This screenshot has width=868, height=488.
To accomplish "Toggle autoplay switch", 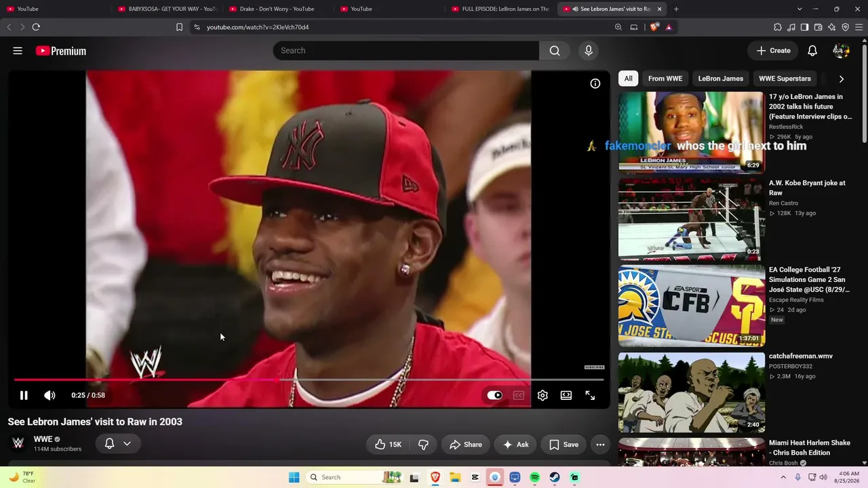I will coord(495,395).
